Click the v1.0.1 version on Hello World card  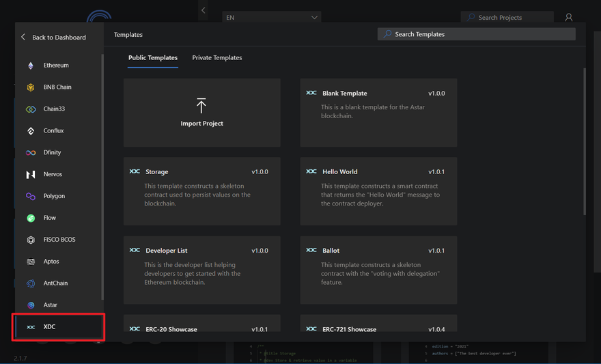pyautogui.click(x=436, y=171)
